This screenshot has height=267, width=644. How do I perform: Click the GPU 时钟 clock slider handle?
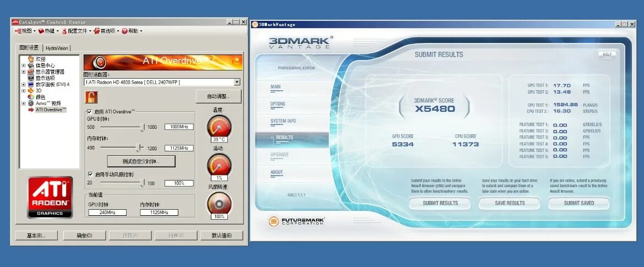tap(143, 127)
